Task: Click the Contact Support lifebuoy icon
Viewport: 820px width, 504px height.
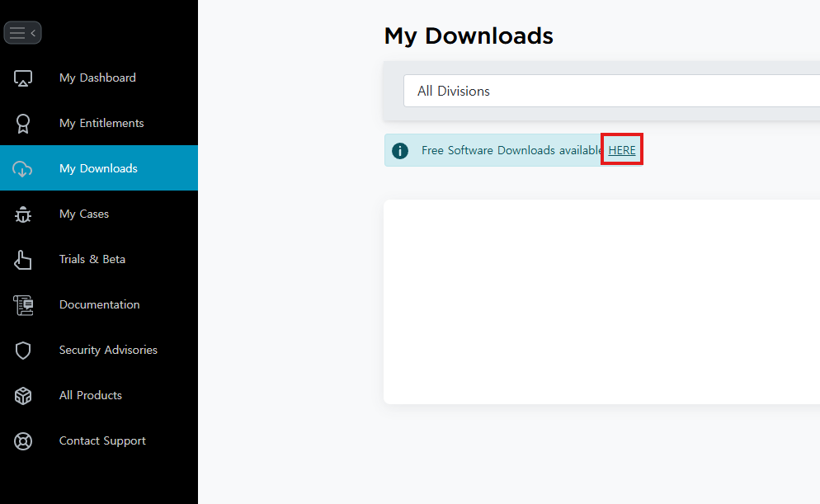Action: 23,441
